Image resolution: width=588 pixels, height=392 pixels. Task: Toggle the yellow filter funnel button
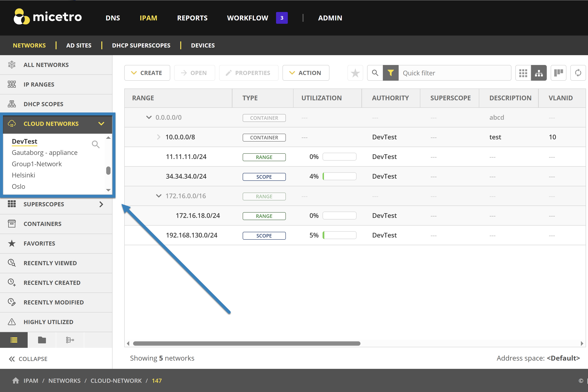click(390, 73)
